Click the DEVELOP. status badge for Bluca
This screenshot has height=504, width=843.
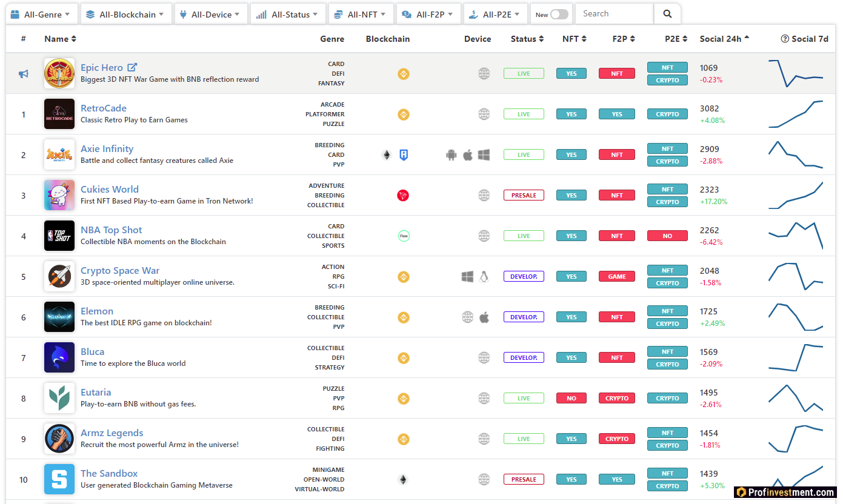[524, 357]
